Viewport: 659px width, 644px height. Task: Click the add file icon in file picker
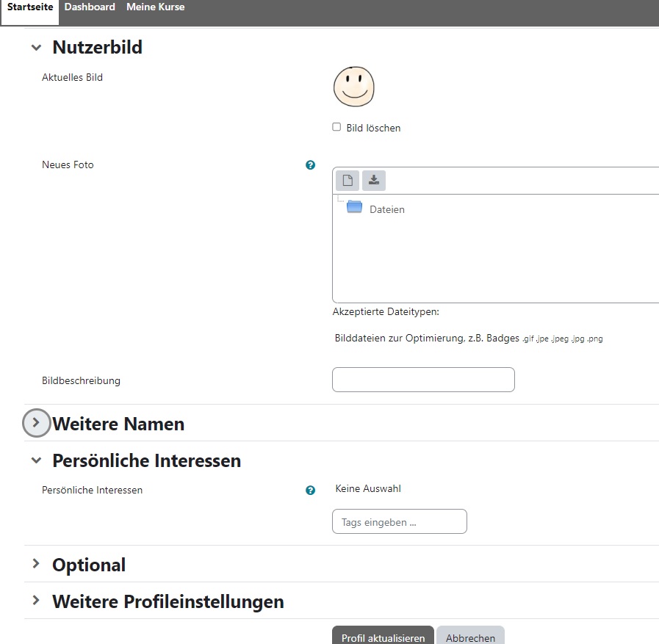click(x=348, y=181)
